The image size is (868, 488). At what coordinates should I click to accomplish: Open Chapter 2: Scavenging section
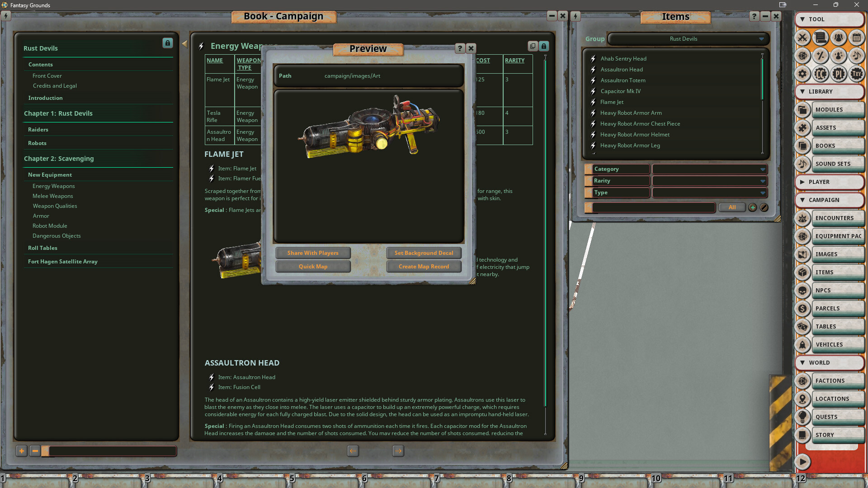click(x=59, y=159)
